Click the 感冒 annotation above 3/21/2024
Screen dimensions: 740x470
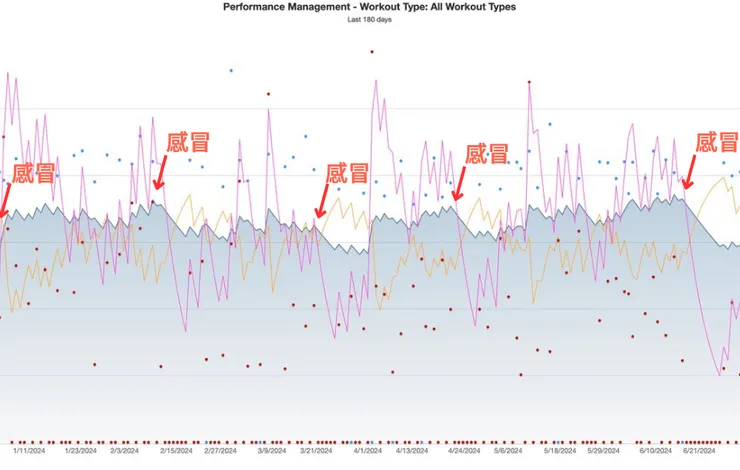(347, 173)
